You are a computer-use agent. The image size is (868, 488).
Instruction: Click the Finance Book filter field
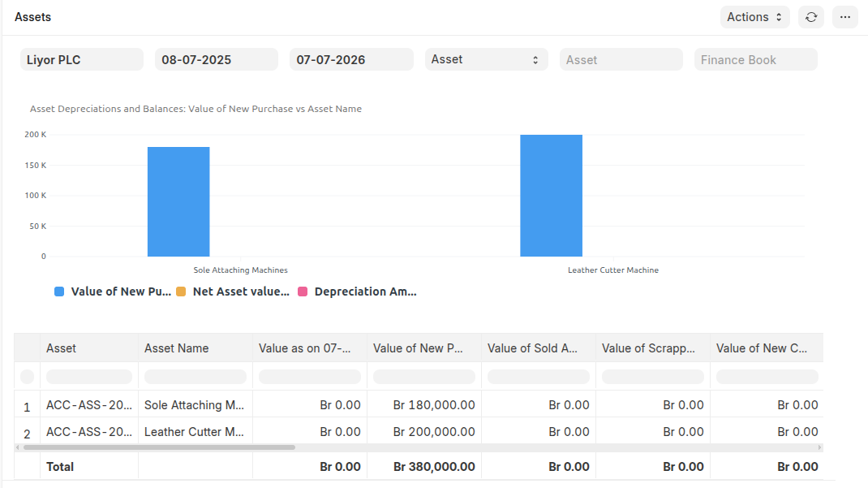(x=755, y=59)
